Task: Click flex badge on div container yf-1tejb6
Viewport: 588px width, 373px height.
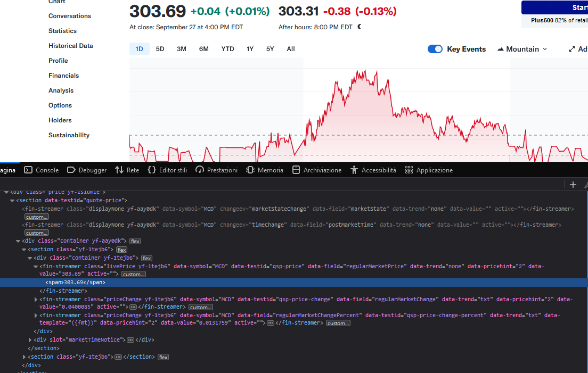Action: (x=146, y=259)
